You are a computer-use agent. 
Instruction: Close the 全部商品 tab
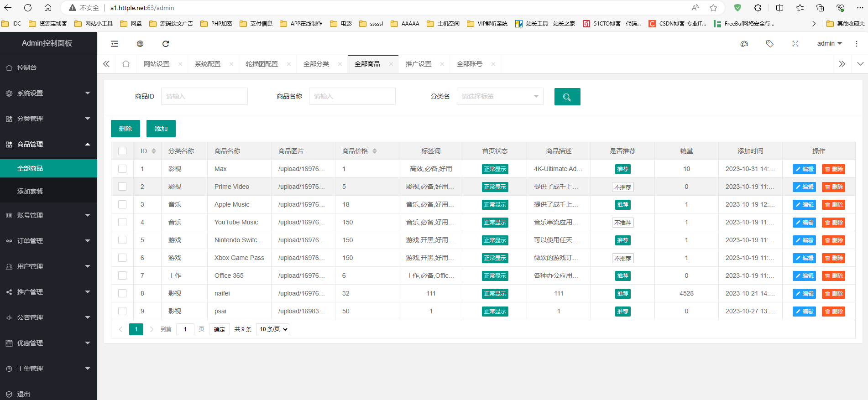point(391,64)
